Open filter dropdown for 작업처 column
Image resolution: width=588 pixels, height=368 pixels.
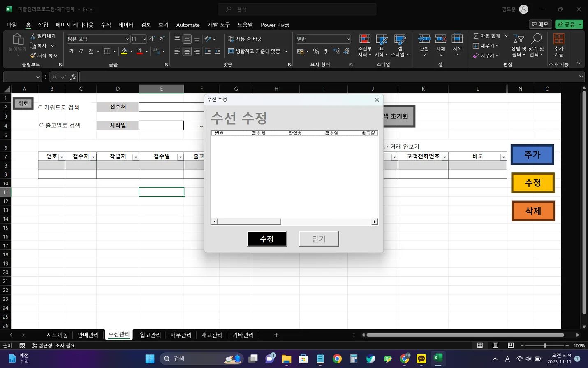click(x=135, y=157)
